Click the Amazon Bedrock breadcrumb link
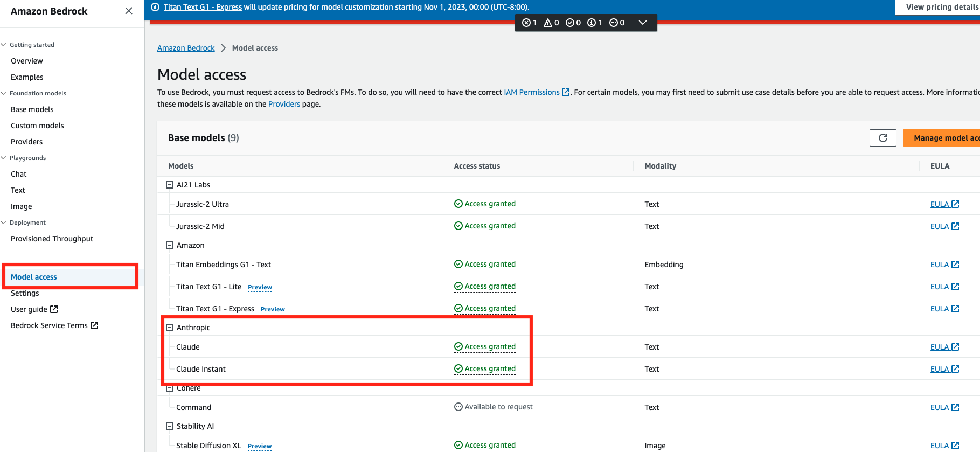980x452 pixels. (186, 48)
